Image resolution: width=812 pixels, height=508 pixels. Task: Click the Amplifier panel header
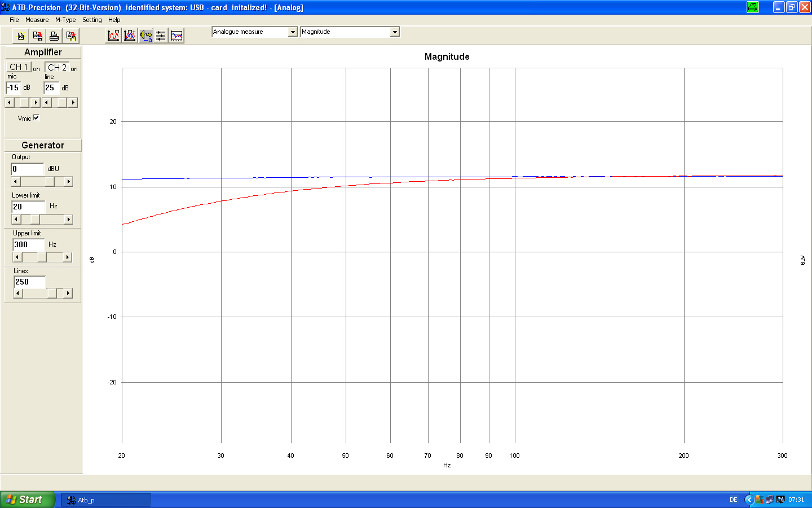(43, 52)
